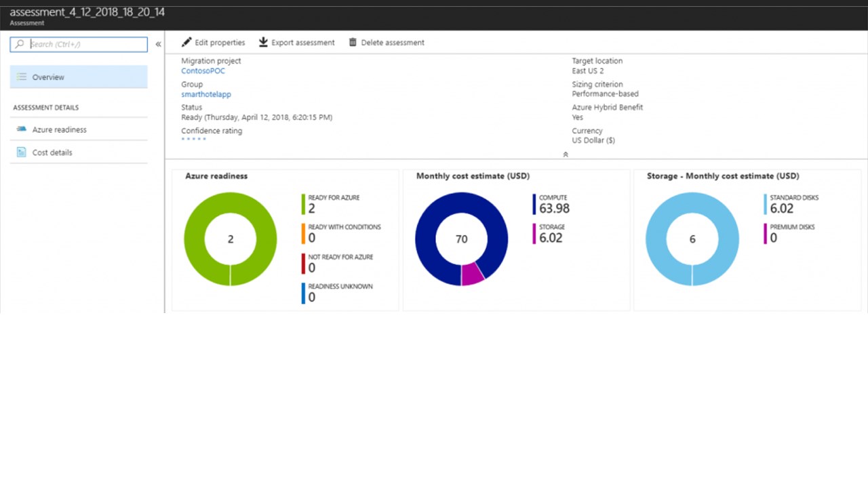Open Azure readiness details

tap(79, 129)
